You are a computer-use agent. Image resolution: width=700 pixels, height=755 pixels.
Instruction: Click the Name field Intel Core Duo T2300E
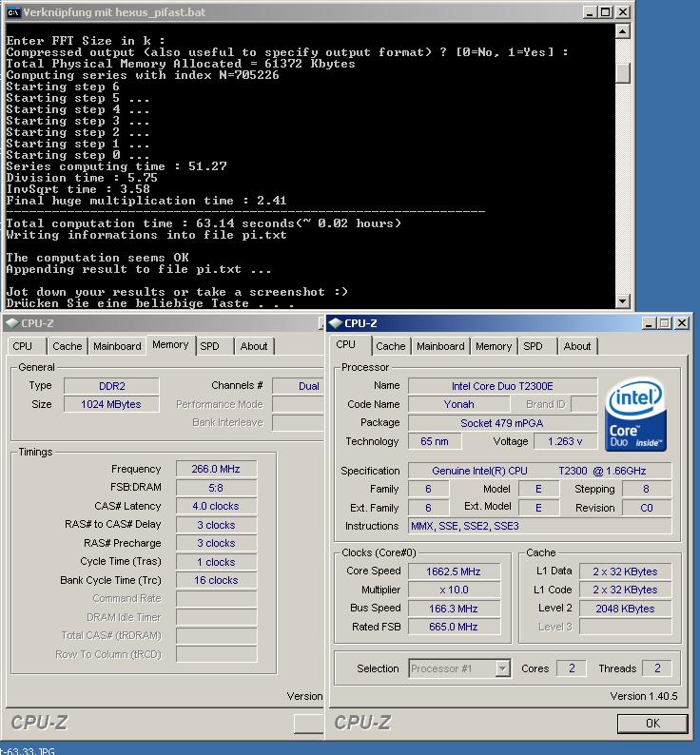pyautogui.click(x=502, y=386)
